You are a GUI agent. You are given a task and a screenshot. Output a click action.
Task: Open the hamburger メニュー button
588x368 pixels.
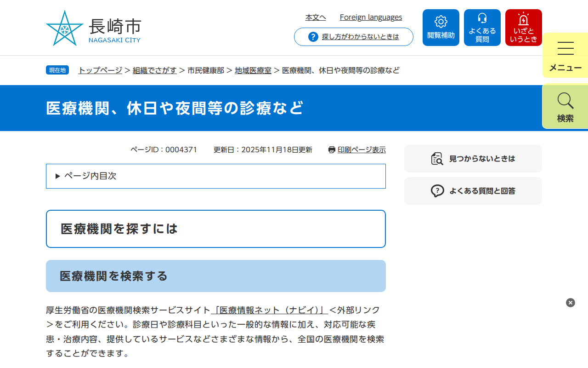coord(565,56)
